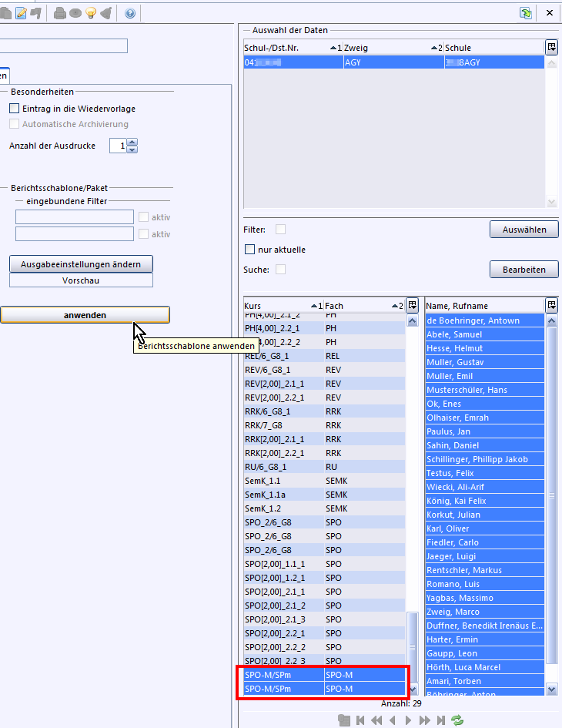562x728 pixels.
Task: Enable 'Eintrag in die Wiedervorlage' checkbox
Action: click(15, 109)
